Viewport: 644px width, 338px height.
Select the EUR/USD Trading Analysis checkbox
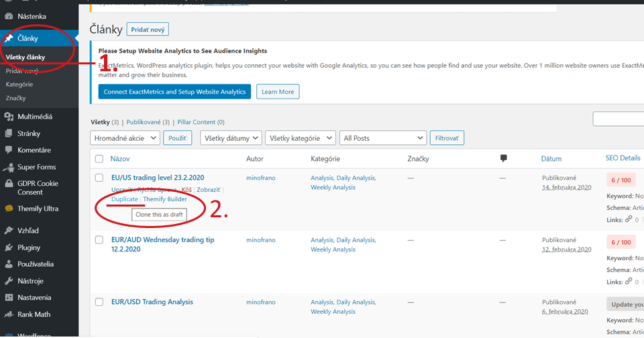coord(99,302)
